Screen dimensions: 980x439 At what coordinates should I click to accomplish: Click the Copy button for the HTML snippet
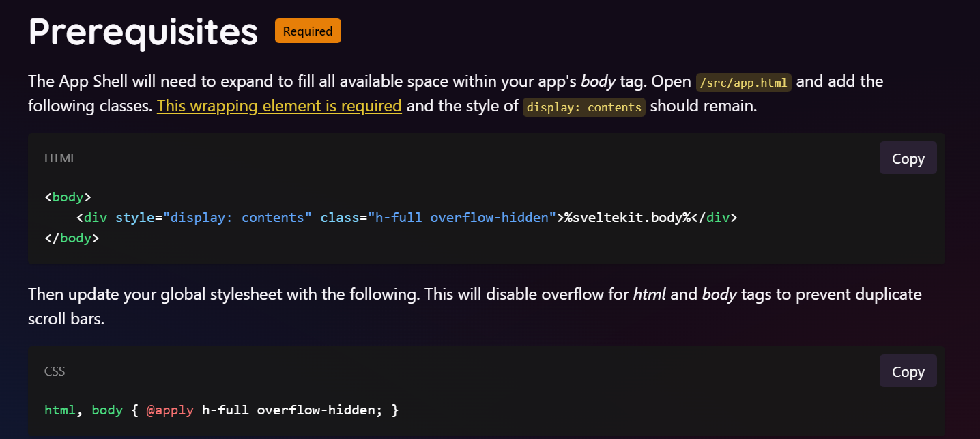[908, 158]
